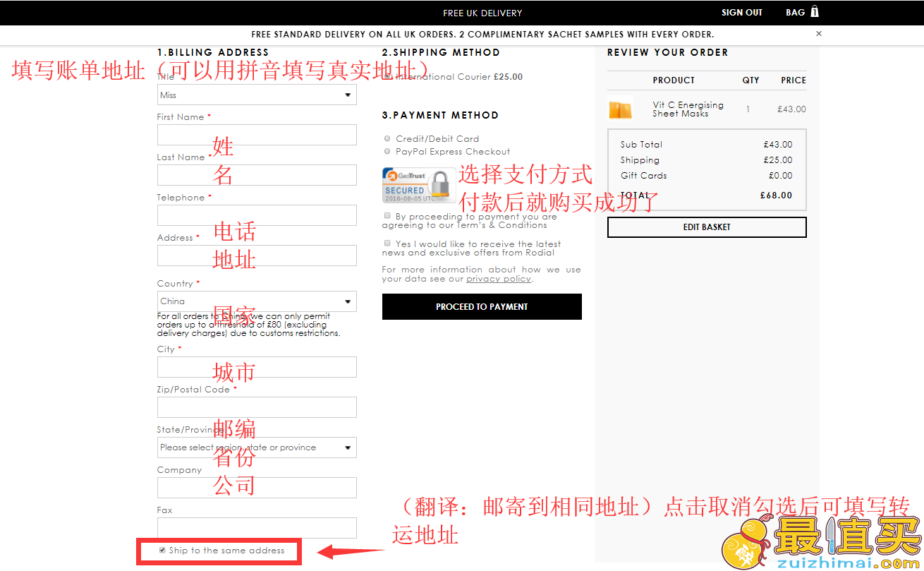
Task: Open the privacy policy link
Action: tap(499, 279)
